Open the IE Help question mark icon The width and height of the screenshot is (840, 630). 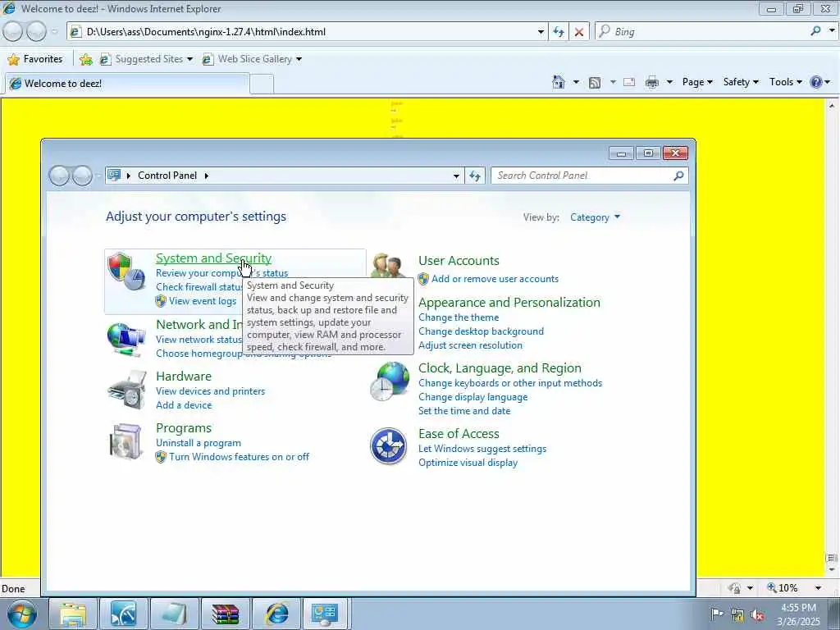click(815, 82)
